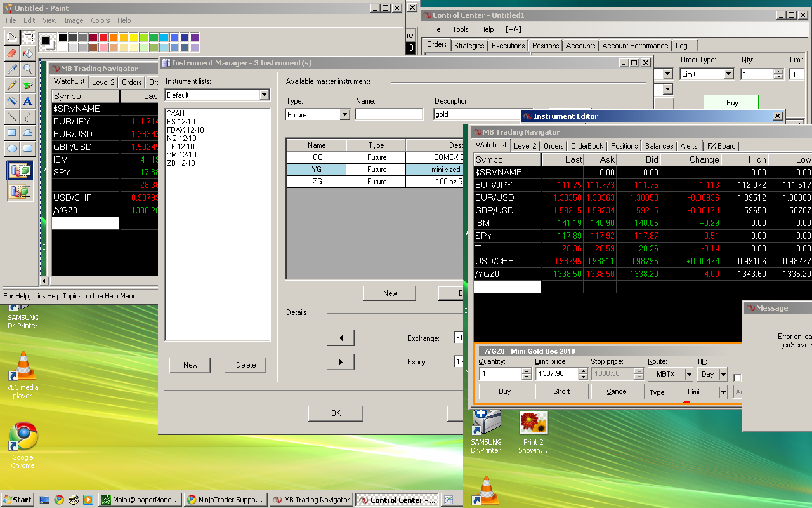The height and width of the screenshot is (508, 812).
Task: Open the Image menu in Paint
Action: (x=74, y=20)
